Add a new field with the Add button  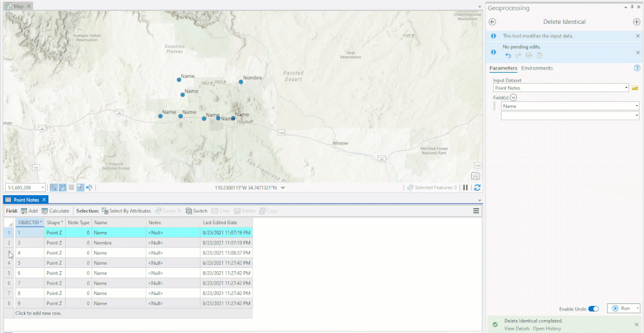point(29,211)
